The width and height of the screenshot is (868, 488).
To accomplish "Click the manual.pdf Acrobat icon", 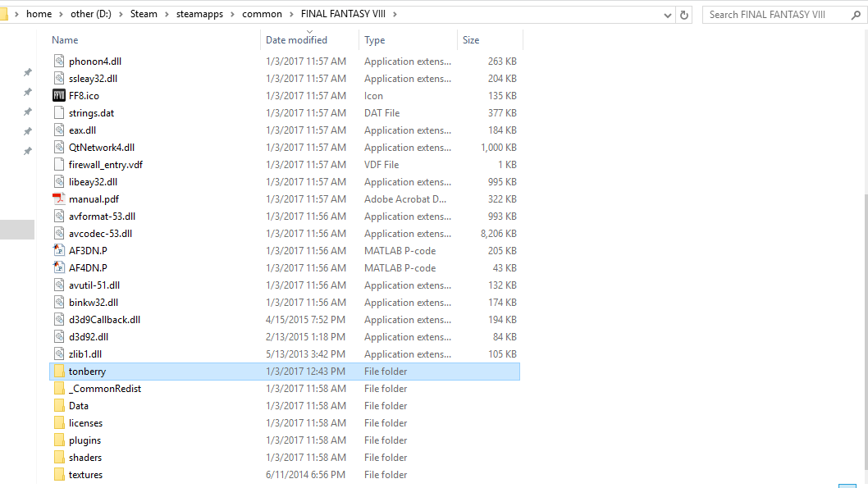I will 59,198.
